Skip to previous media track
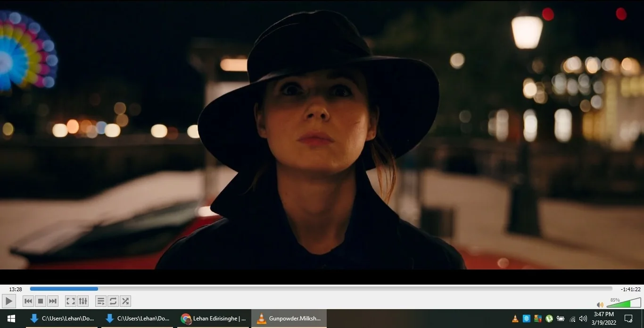The width and height of the screenshot is (644, 328). click(x=28, y=301)
